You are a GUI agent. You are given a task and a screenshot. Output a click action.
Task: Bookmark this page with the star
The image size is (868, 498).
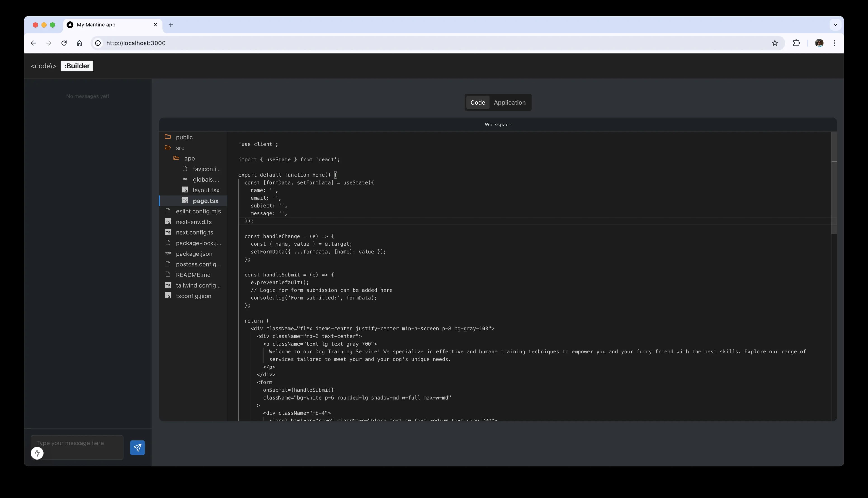coord(775,43)
